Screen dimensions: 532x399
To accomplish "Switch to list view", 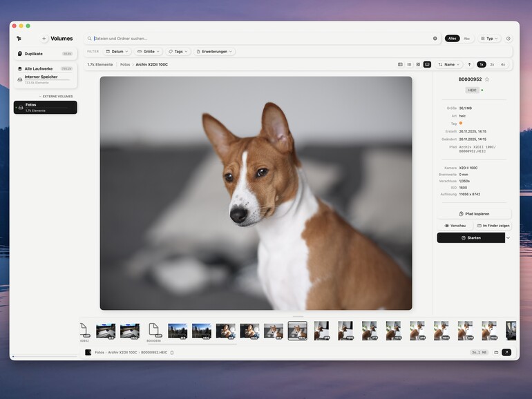I will tap(409, 64).
